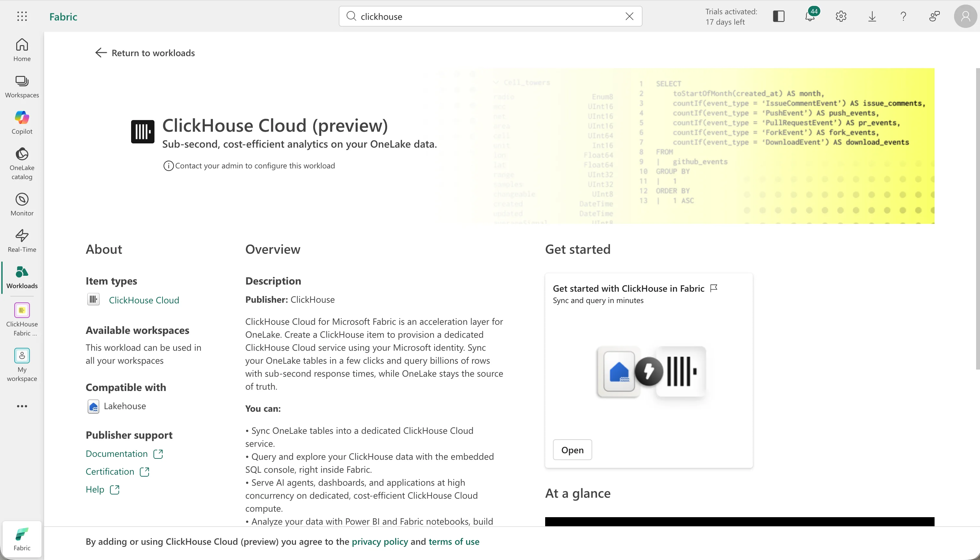Open ClickHouse Fabric item in sidebar
The image size is (980, 560).
click(x=22, y=319)
